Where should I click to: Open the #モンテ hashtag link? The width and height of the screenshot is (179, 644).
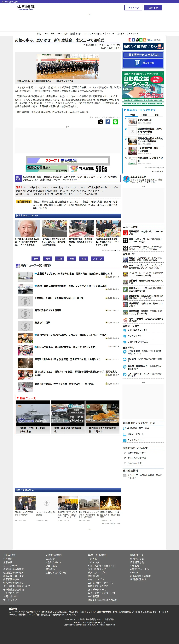pyautogui.click(x=64, y=191)
